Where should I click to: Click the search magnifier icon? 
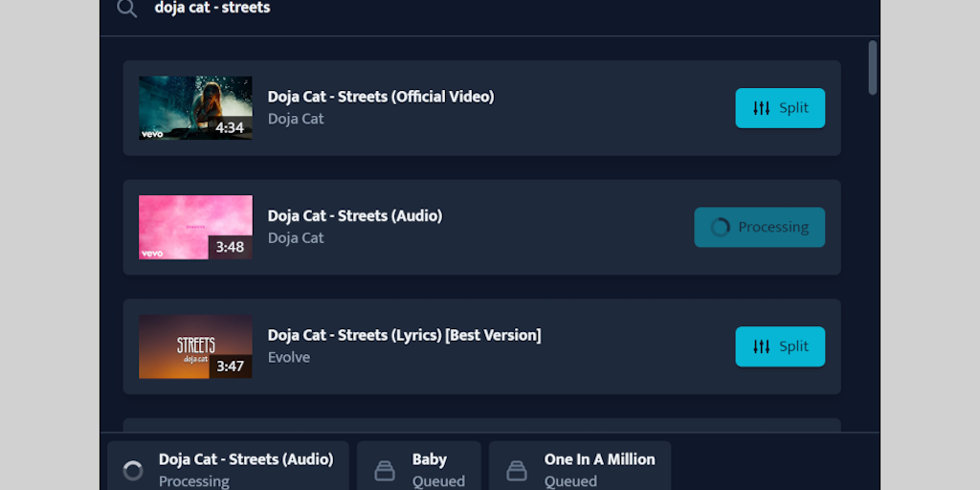[x=126, y=9]
